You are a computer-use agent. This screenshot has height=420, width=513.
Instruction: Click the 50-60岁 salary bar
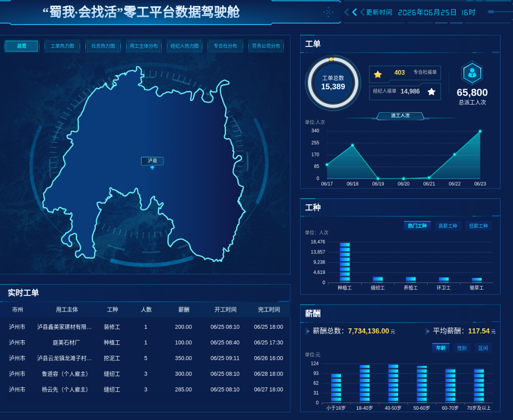click(422, 384)
